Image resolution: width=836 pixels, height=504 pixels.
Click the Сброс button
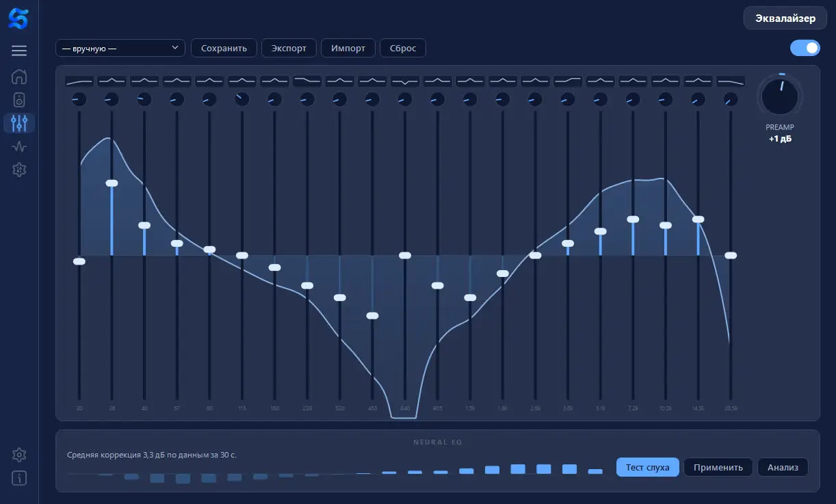(403, 48)
